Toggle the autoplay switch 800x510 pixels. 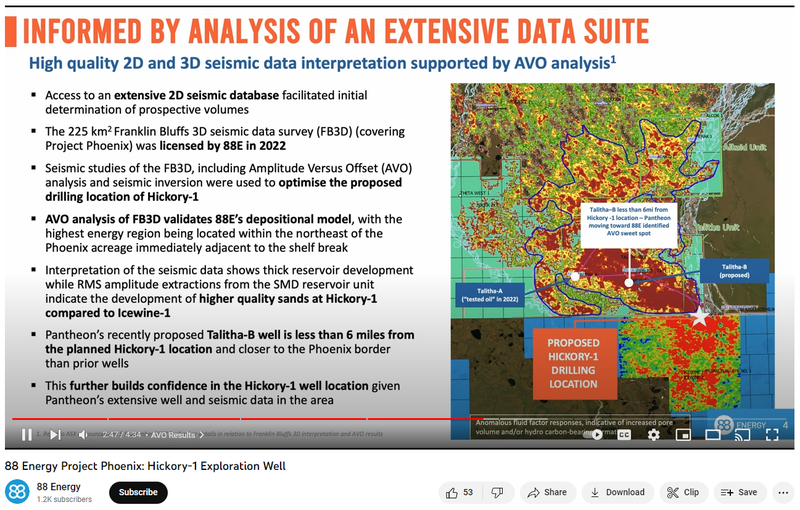tap(595, 435)
